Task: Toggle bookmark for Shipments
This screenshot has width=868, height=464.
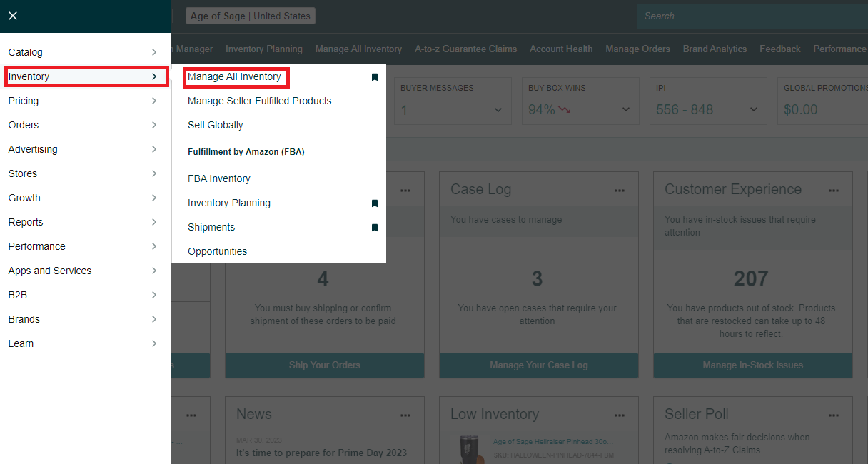Action: 374,228
